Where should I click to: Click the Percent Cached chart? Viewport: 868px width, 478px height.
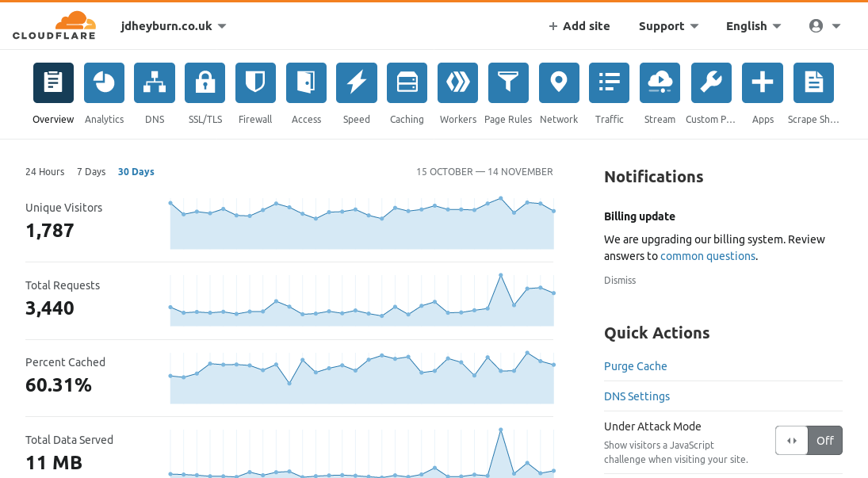[362, 377]
